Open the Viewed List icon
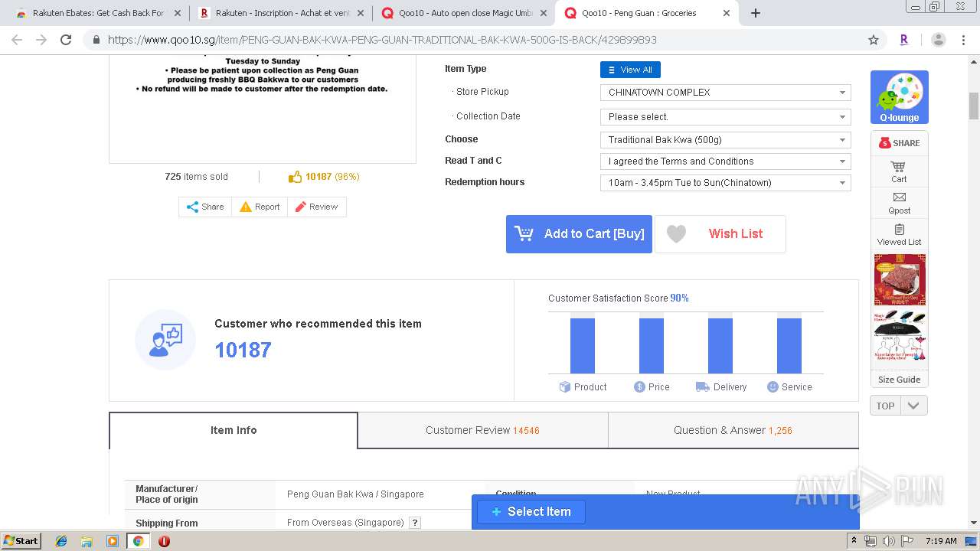Screen dimensions: 980x551 899,234
